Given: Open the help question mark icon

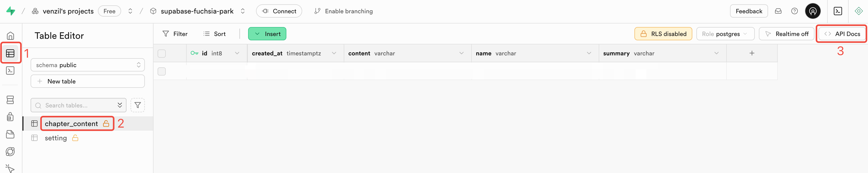Looking at the screenshot, I should click(x=794, y=11).
